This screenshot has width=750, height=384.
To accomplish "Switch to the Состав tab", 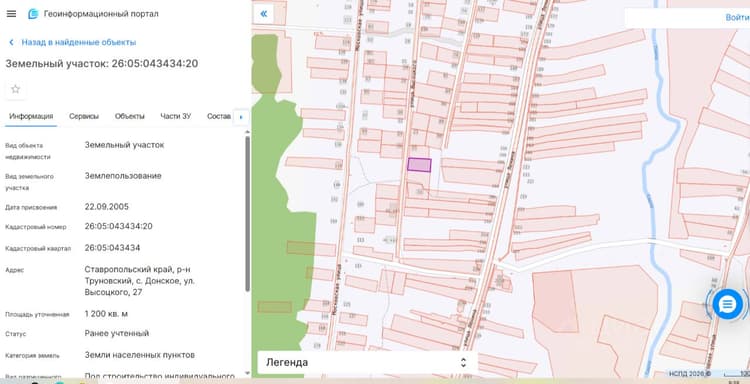I will click(219, 116).
